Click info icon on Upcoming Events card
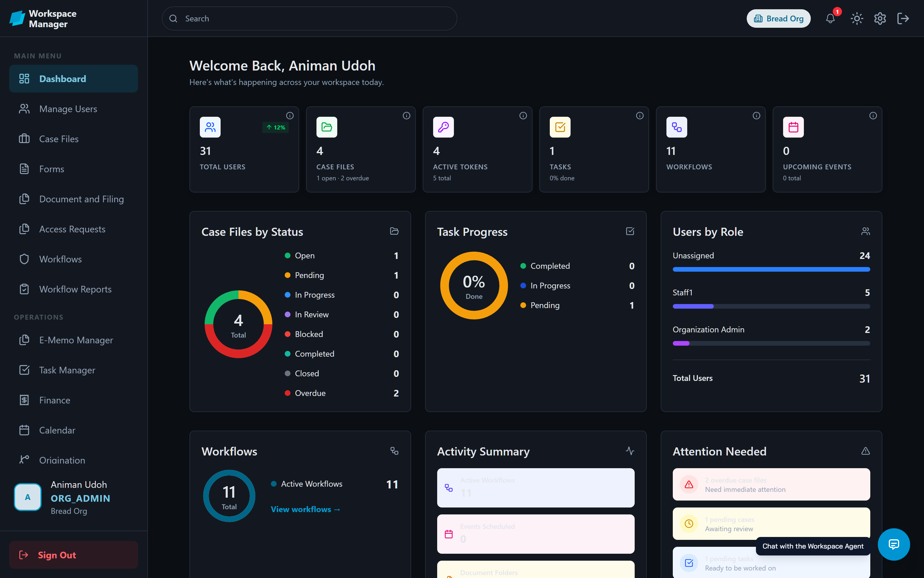This screenshot has height=578, width=924. 873,115
